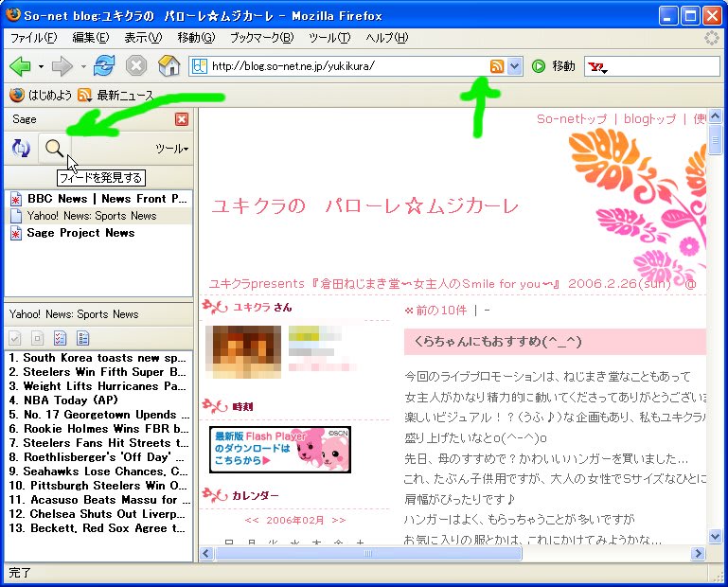Click the page icon in the address bar

199,66
